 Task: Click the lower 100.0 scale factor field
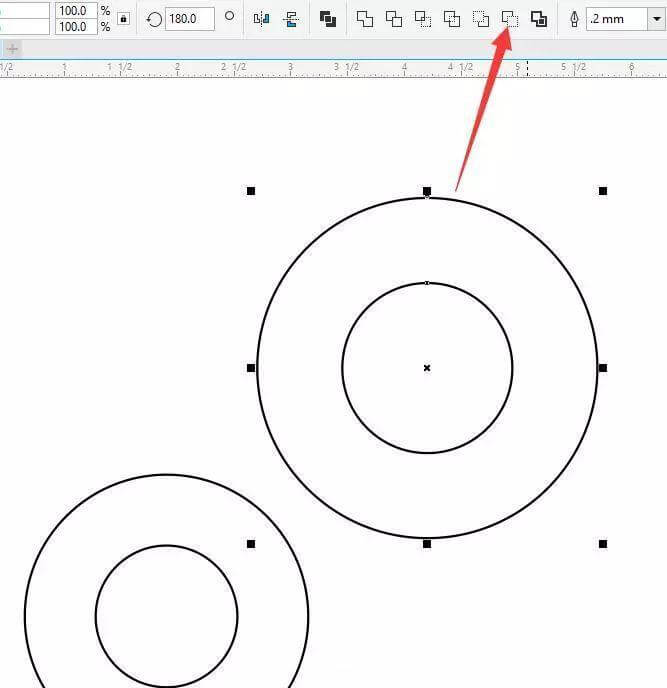pos(73,27)
